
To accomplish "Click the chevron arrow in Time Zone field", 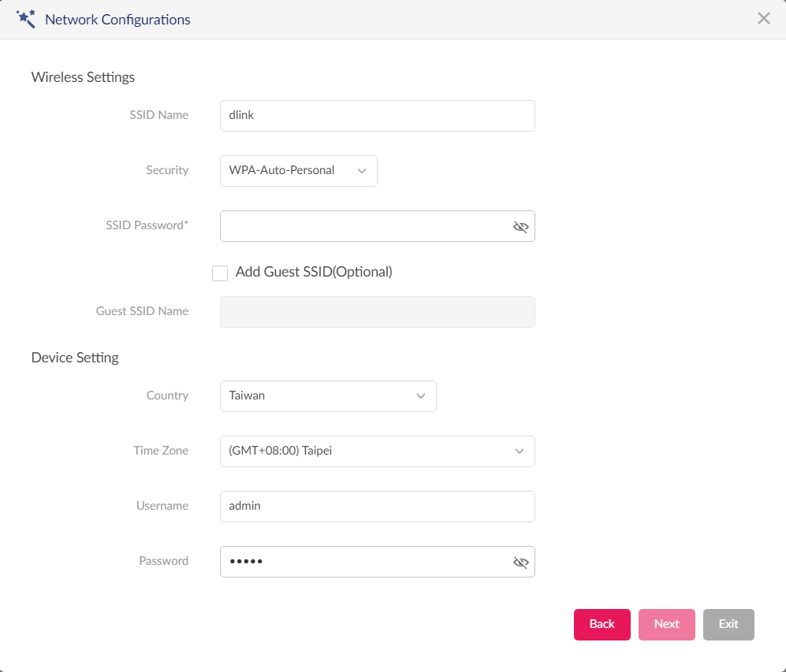I will click(x=520, y=451).
